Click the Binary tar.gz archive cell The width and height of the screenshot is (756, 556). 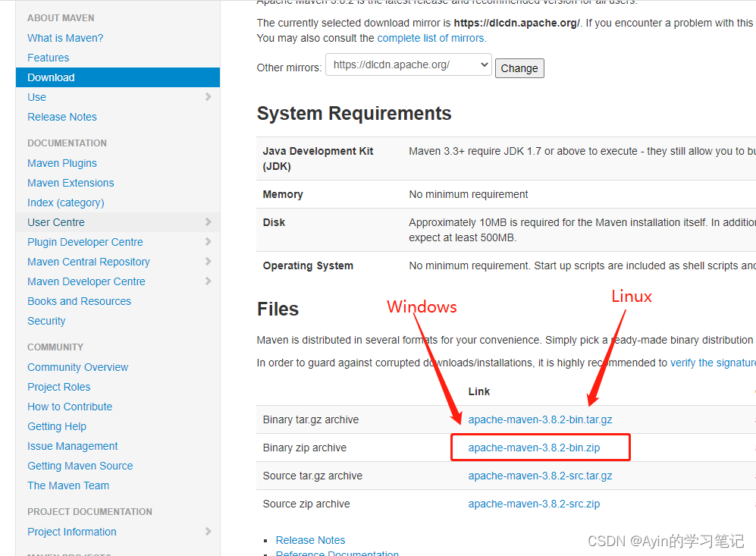tap(310, 420)
